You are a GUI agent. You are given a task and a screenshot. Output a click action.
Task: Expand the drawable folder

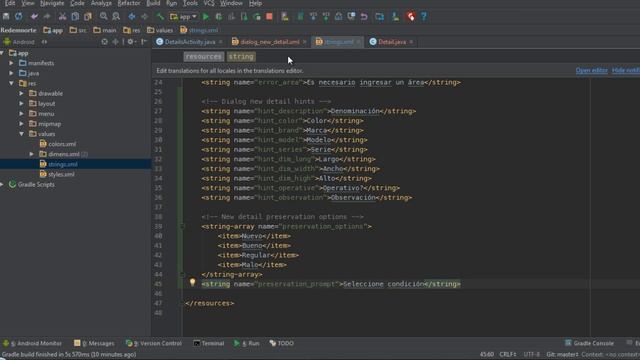(x=22, y=93)
